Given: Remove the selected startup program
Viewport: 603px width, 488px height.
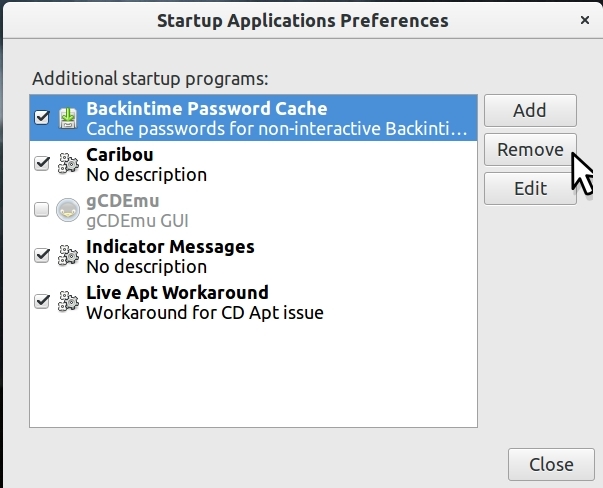Looking at the screenshot, I should (530, 150).
